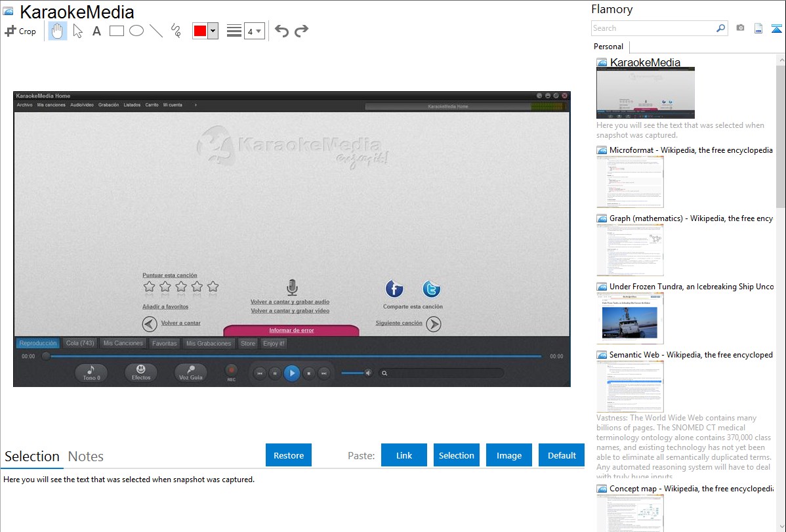Select the arrow pointer tool
786x532 pixels.
coord(77,31)
